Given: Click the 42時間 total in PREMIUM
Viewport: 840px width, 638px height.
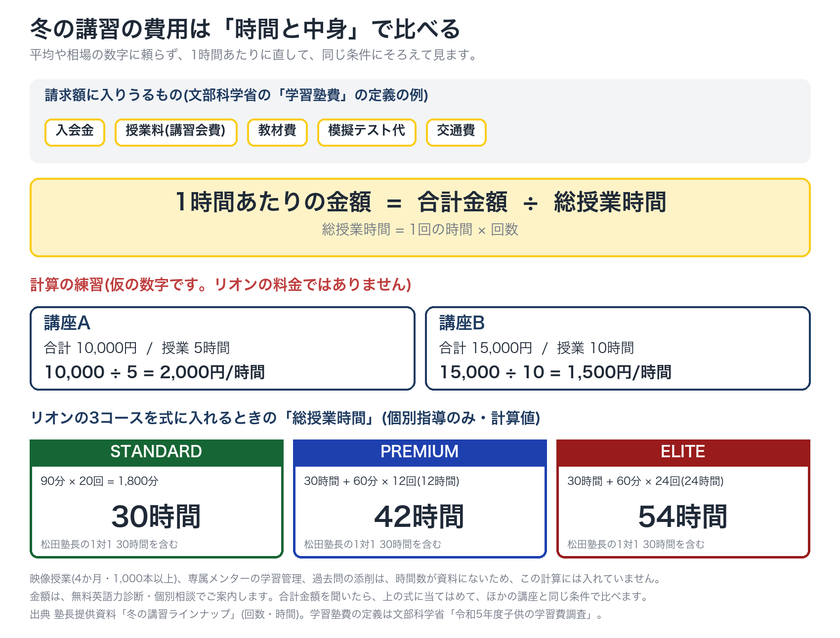Looking at the screenshot, I should (420, 517).
